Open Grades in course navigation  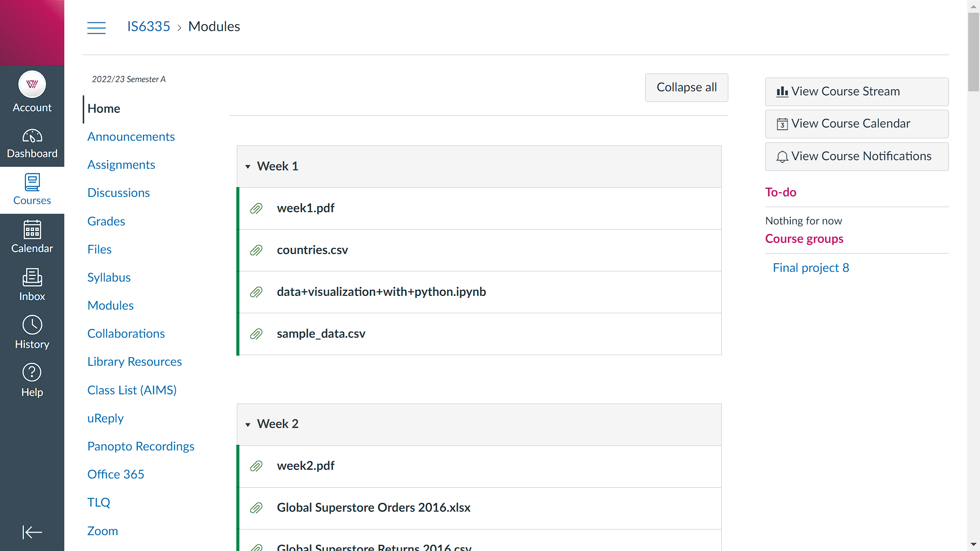pyautogui.click(x=106, y=221)
